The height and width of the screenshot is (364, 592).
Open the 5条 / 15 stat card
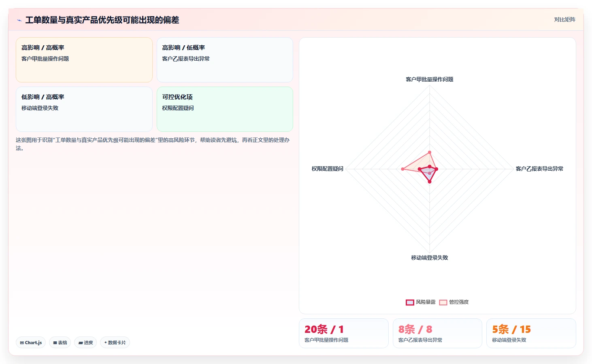coord(531,333)
